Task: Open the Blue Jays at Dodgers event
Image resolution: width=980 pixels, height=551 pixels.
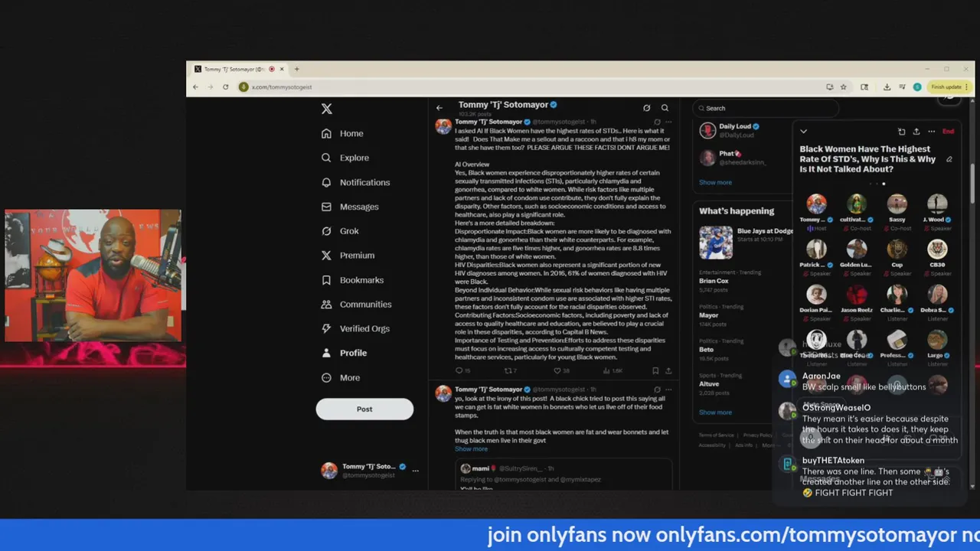Action: [x=746, y=243]
